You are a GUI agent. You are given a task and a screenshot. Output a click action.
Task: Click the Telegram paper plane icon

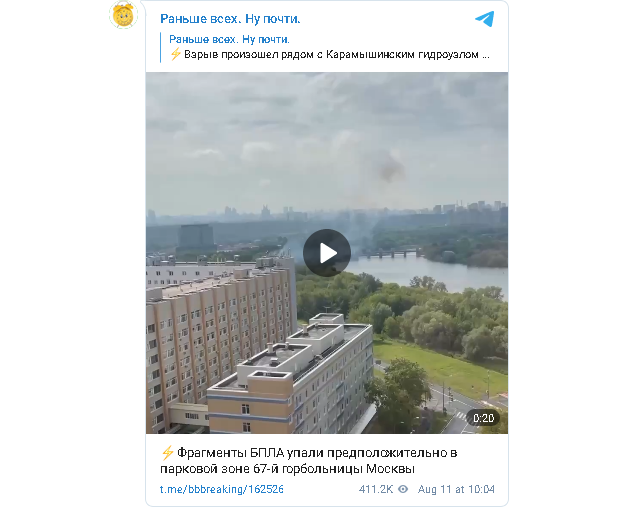point(484,19)
